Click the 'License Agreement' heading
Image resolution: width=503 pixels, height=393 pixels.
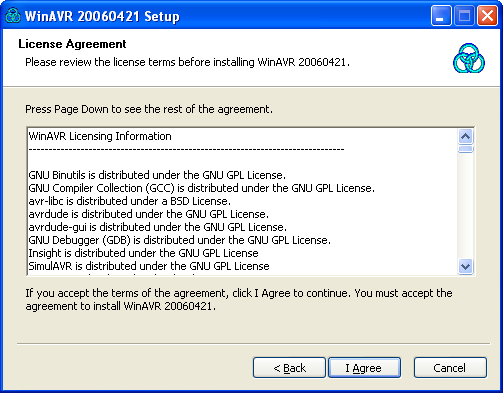[x=72, y=44]
